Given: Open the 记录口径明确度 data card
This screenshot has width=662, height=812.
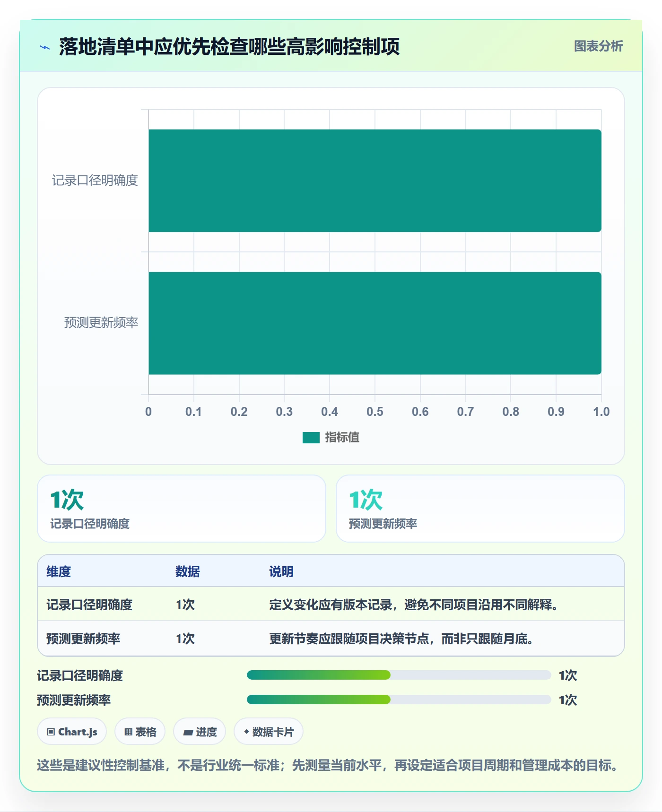Looking at the screenshot, I should point(182,509).
